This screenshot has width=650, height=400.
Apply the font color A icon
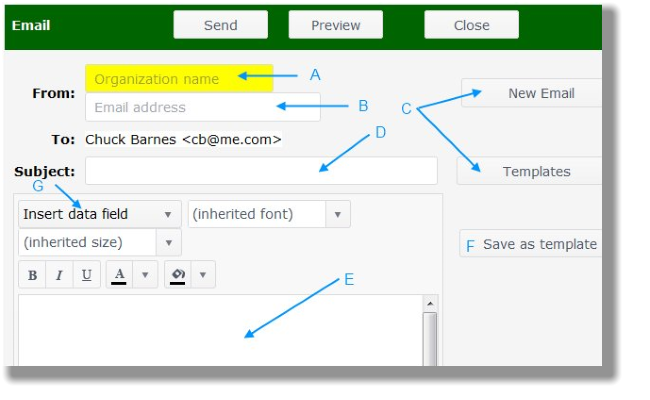[x=119, y=275]
